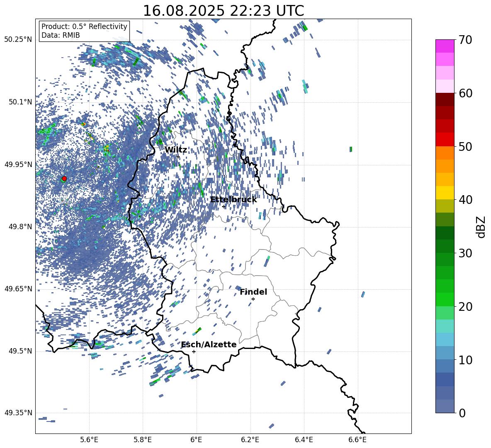Click the Wiltz cross marker
The height and width of the screenshot is (448, 491).
point(178,157)
